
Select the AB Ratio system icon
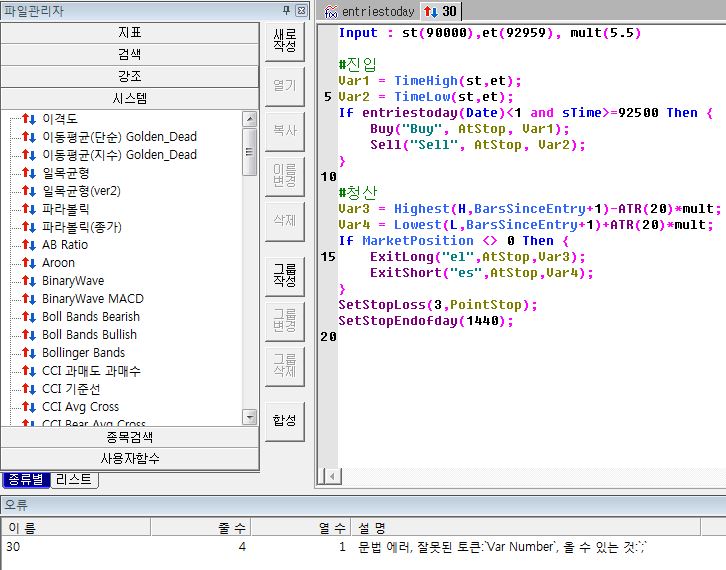click(29, 245)
